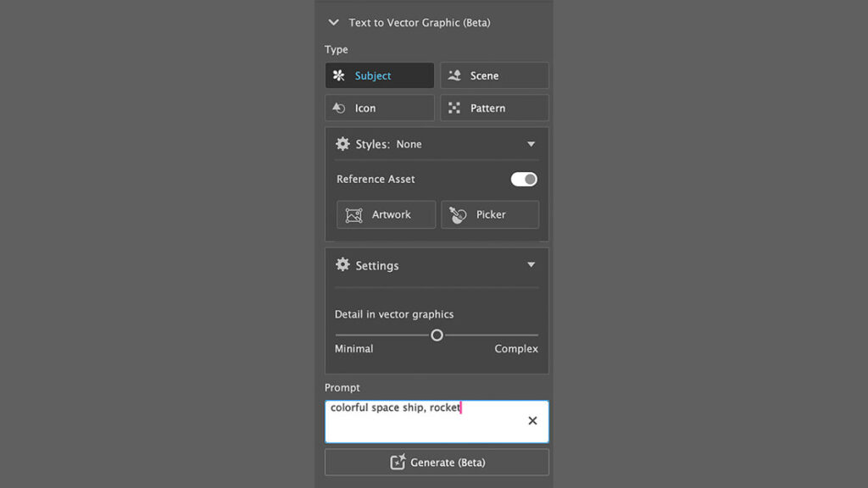Clear the prompt with the X icon
Image resolution: width=868 pixels, height=488 pixels.
click(x=532, y=420)
